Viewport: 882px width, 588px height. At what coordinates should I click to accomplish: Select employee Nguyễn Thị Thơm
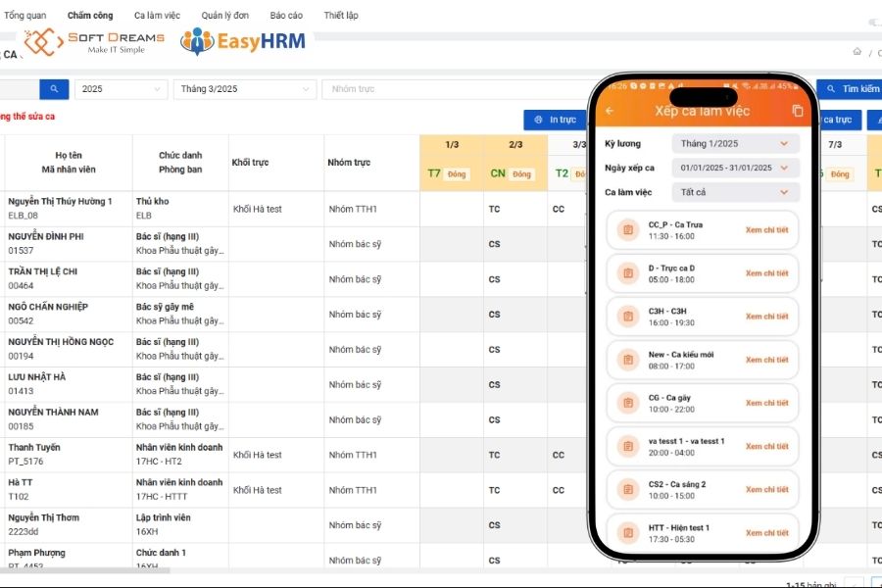pyautogui.click(x=43, y=517)
